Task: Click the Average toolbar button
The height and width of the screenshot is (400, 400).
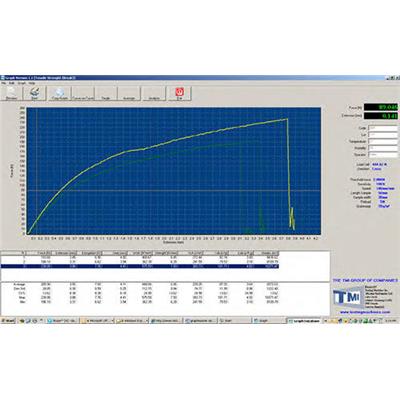Action: 129,94
